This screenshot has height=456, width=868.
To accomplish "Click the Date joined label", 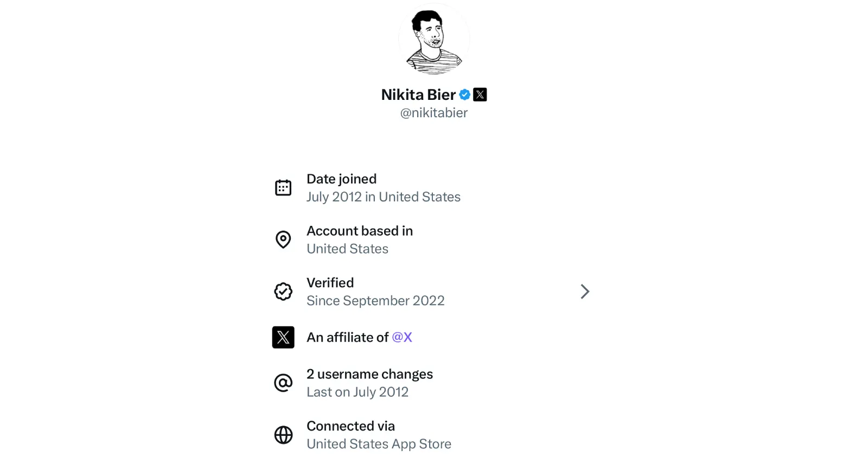I will [341, 179].
